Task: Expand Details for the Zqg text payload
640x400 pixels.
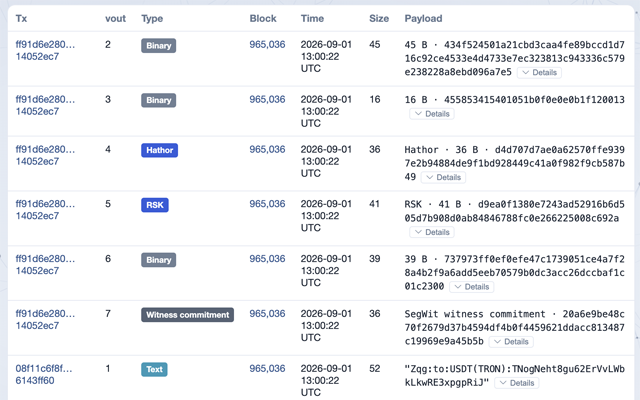Action: (517, 383)
